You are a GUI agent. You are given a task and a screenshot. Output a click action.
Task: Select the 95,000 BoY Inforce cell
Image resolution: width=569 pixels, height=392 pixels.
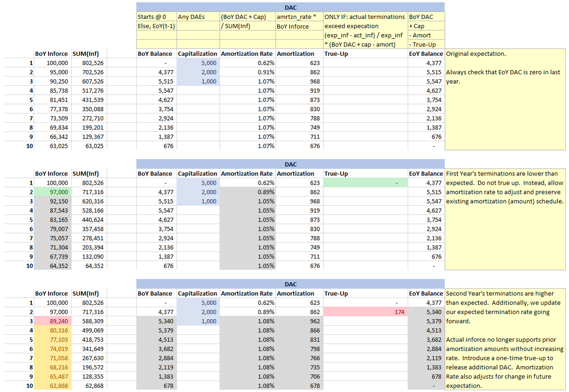[x=53, y=72]
